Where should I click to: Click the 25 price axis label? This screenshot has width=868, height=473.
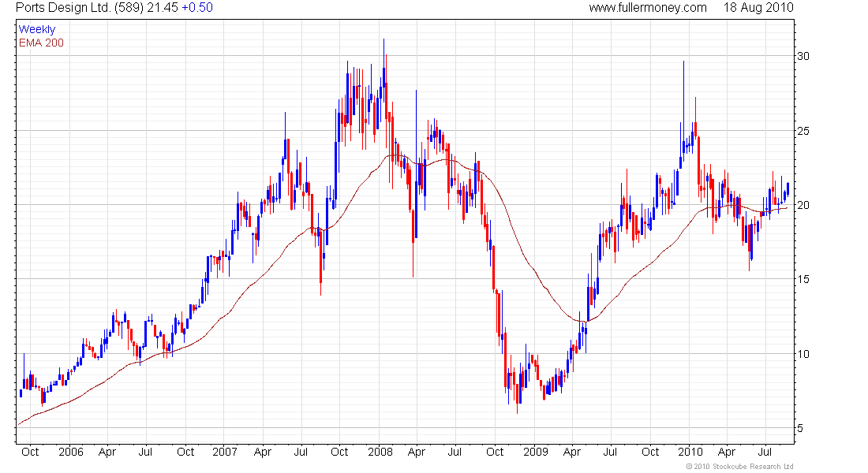(x=803, y=131)
